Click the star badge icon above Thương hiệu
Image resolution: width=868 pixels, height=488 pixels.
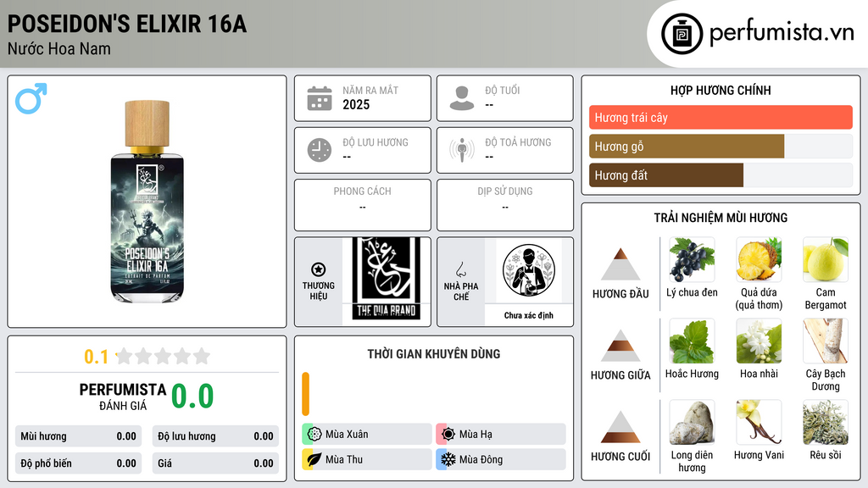pyautogui.click(x=319, y=269)
